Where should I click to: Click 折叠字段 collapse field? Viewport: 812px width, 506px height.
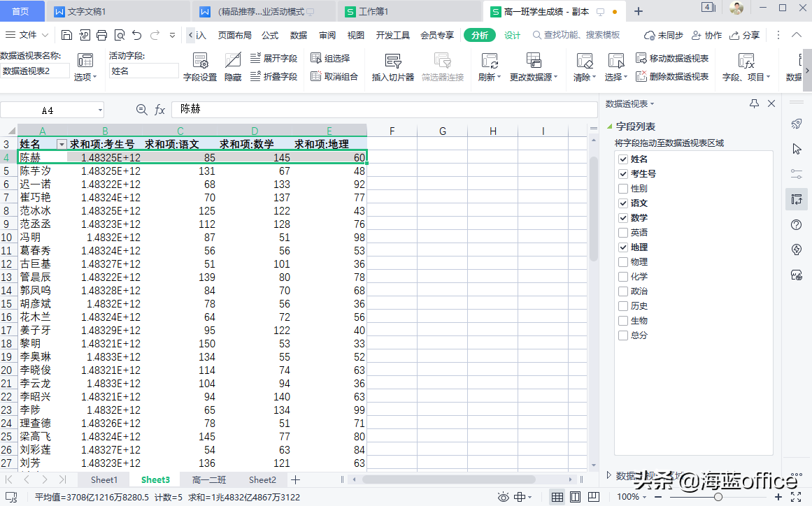point(274,77)
